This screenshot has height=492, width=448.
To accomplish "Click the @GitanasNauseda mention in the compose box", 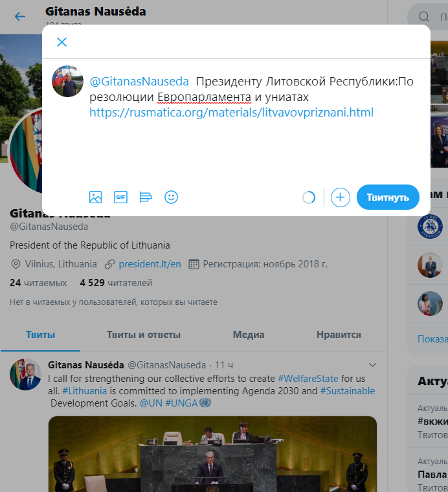I will (139, 82).
